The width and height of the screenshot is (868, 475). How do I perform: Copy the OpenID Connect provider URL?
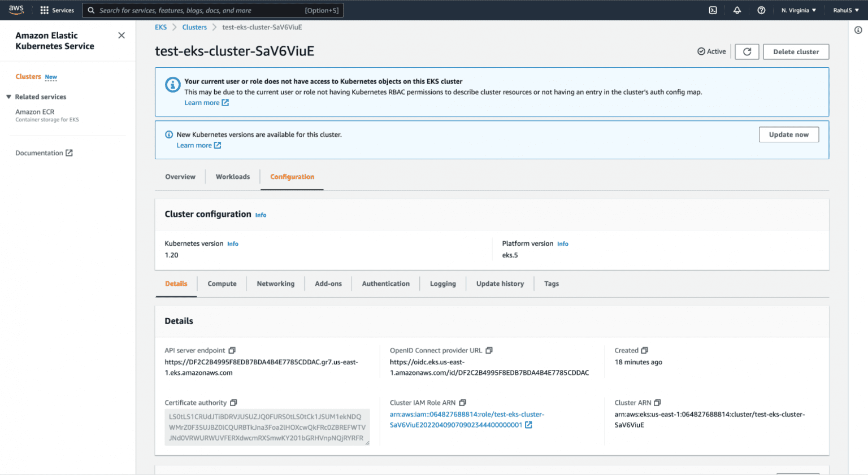pos(489,350)
